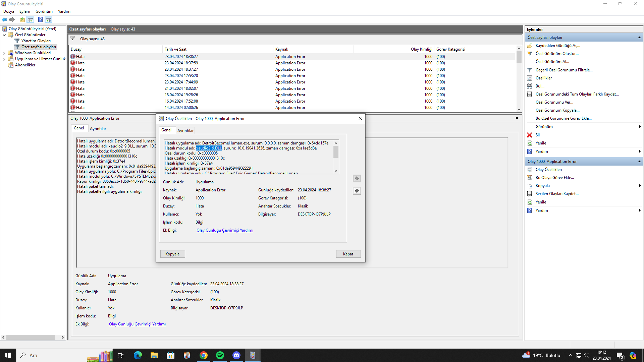Click the Kapat button in the dialog
The width and height of the screenshot is (644, 362).
(348, 254)
